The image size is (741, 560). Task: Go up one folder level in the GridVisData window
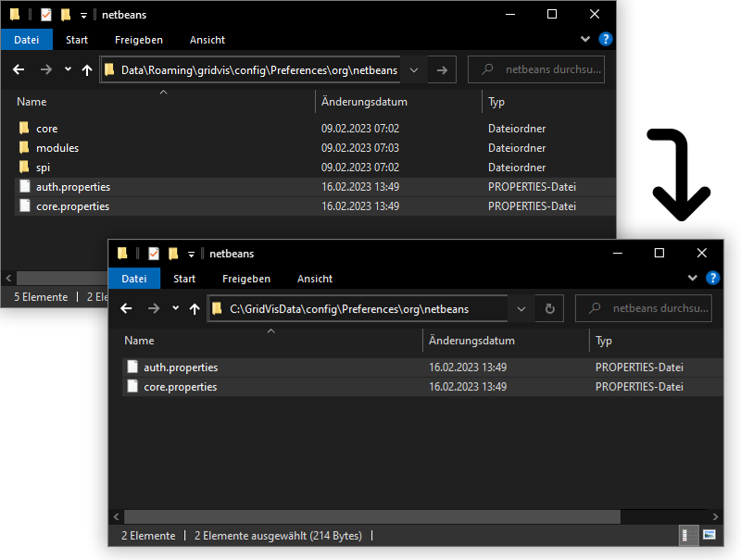195,308
